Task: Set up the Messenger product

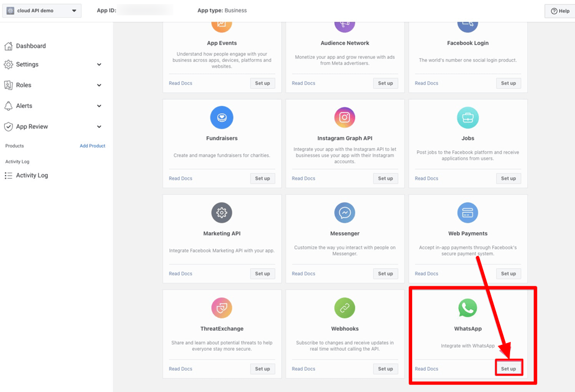Action: pyautogui.click(x=386, y=274)
